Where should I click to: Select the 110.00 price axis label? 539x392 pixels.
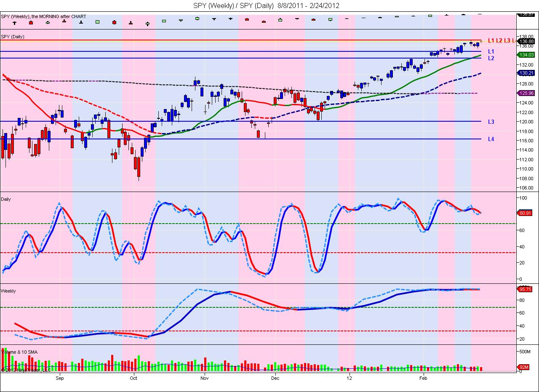coord(527,169)
